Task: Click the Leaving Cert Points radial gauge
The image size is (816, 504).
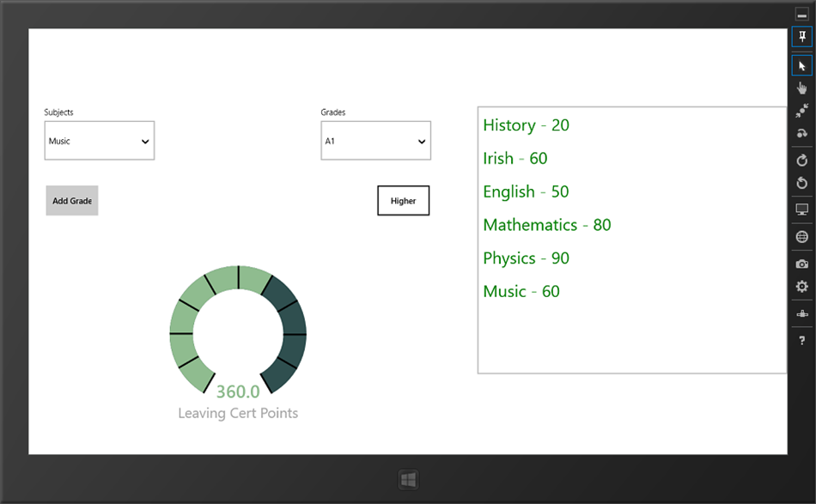Action: [x=238, y=330]
